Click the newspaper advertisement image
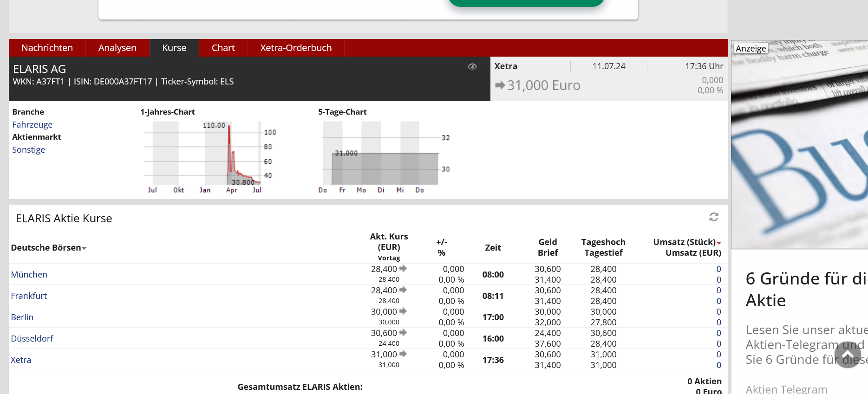 click(799, 144)
